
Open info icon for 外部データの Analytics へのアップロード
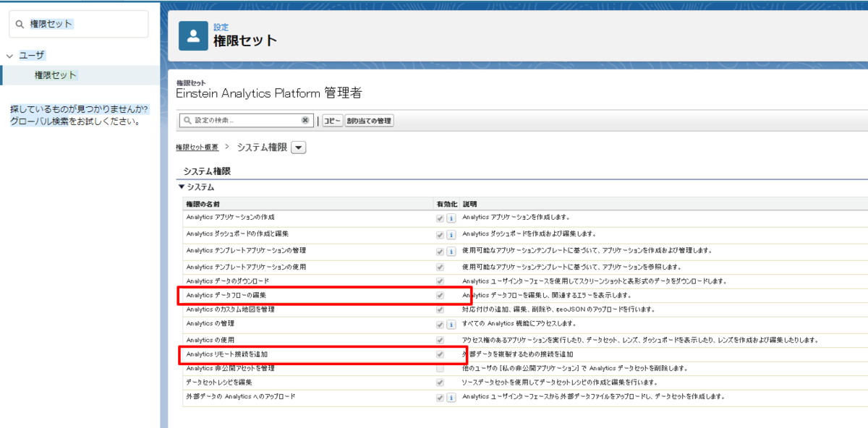pyautogui.click(x=450, y=398)
